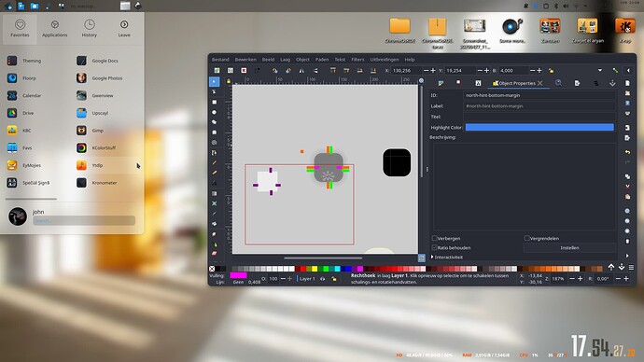The width and height of the screenshot is (644, 362).
Task: Click the New document icon in command bar
Action: [627, 83]
